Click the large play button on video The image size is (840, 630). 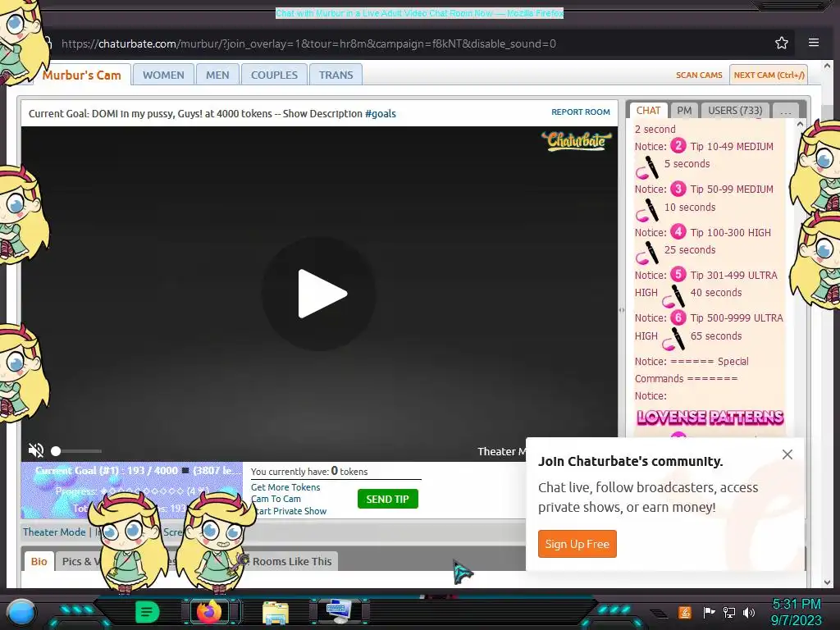coord(319,294)
